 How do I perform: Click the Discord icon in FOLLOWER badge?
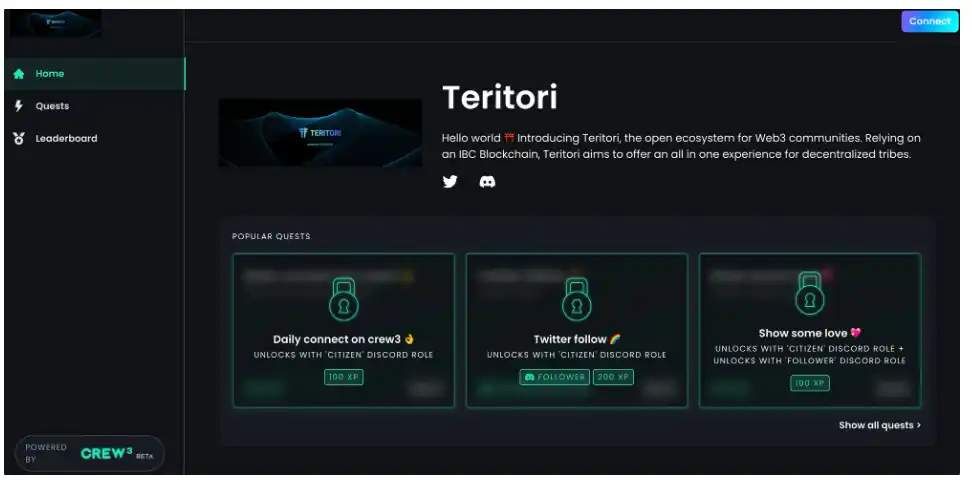point(529,377)
